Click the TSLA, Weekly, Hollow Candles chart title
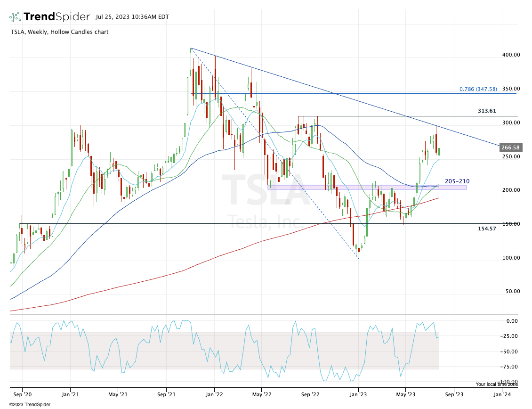 [x=60, y=32]
